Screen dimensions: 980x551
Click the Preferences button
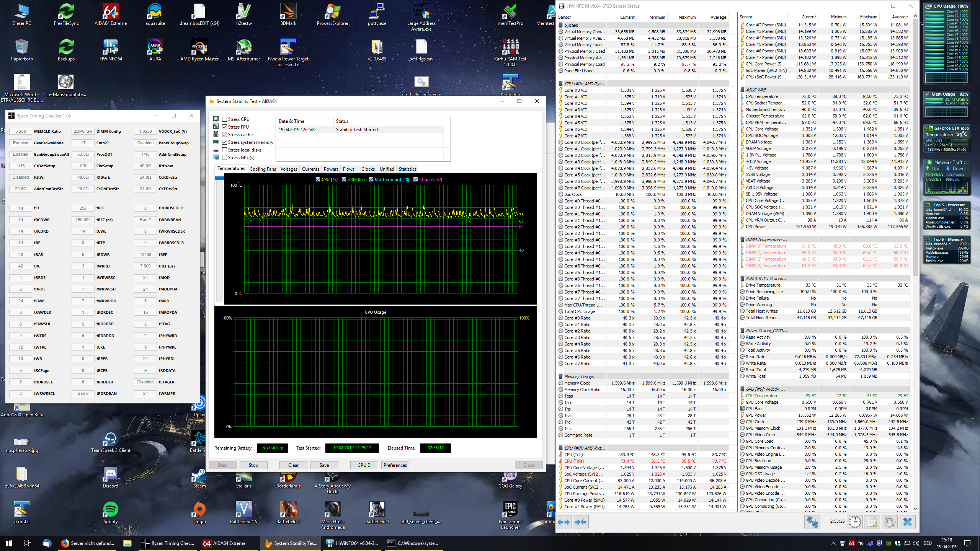click(x=395, y=465)
